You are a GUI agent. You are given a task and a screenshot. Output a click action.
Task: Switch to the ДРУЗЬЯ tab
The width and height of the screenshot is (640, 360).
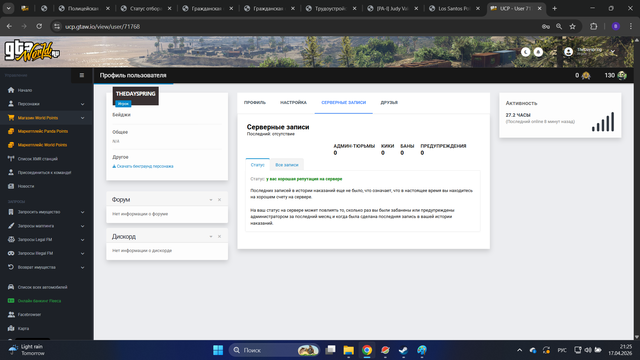(389, 102)
